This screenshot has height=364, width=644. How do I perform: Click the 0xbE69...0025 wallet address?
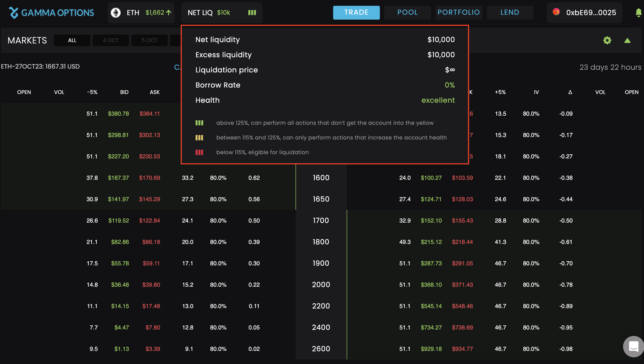pos(591,12)
